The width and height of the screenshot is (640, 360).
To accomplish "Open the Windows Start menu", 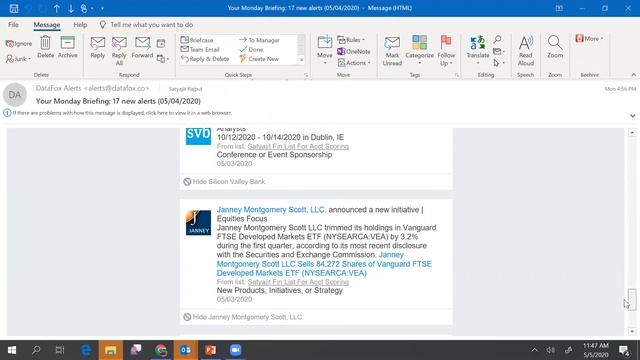I will tap(12, 350).
